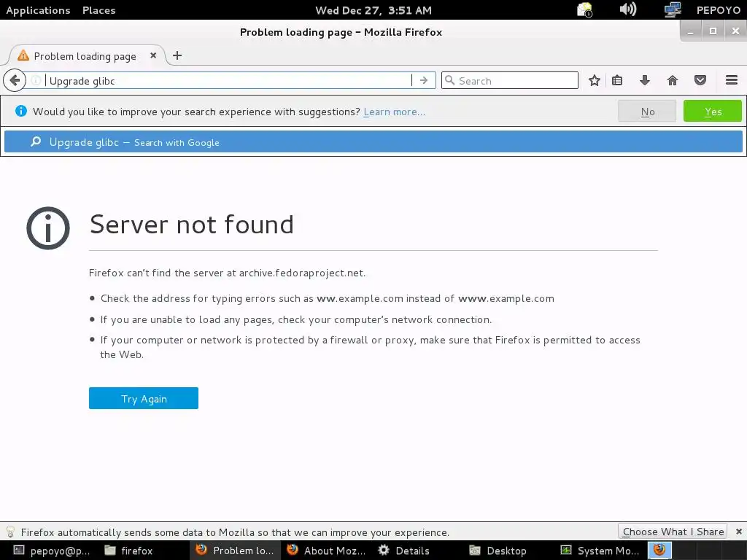747x560 pixels.
Task: Click the network computers icon in top bar
Action: pos(672,9)
